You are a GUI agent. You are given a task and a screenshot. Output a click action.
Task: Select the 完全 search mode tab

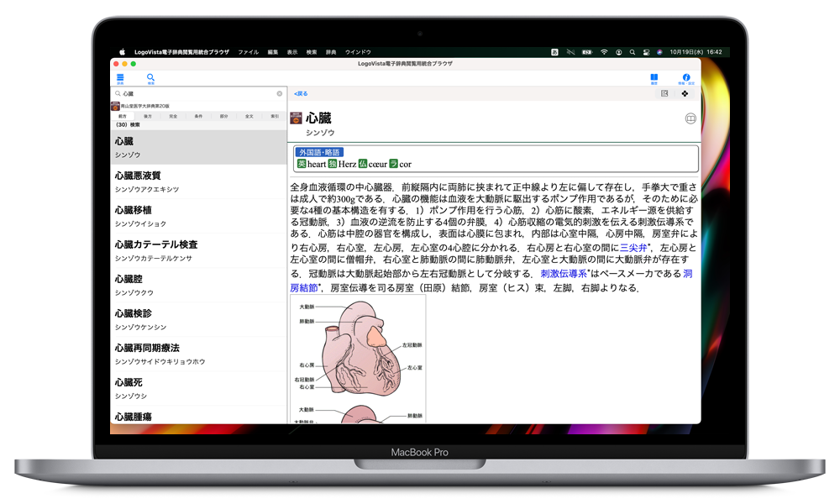173,116
